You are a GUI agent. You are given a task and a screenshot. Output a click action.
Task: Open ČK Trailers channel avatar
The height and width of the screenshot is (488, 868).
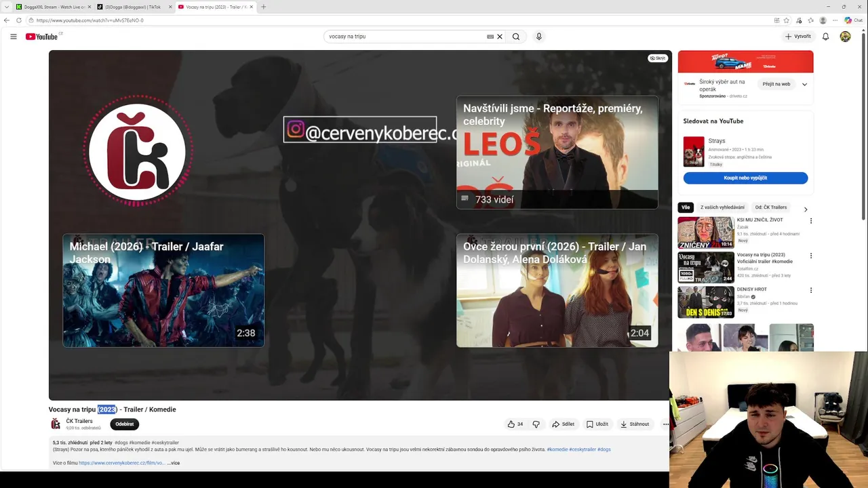point(56,424)
